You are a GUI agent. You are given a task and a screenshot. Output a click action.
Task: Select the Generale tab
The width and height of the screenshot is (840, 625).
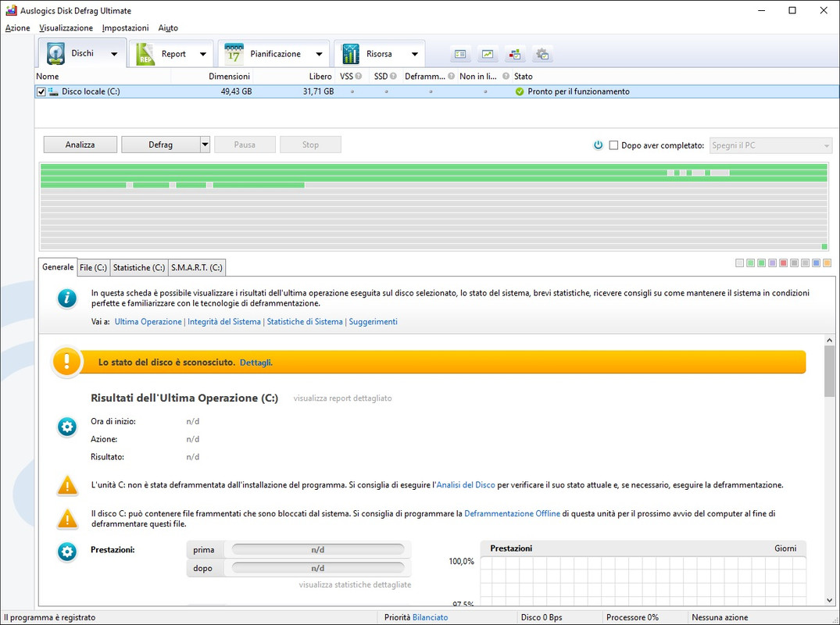(58, 266)
